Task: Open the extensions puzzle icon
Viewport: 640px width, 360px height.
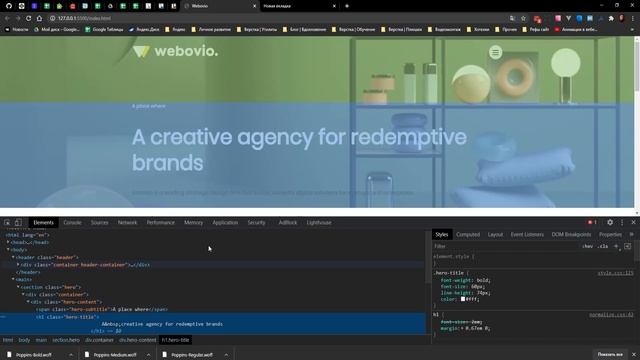Action: tap(611, 18)
